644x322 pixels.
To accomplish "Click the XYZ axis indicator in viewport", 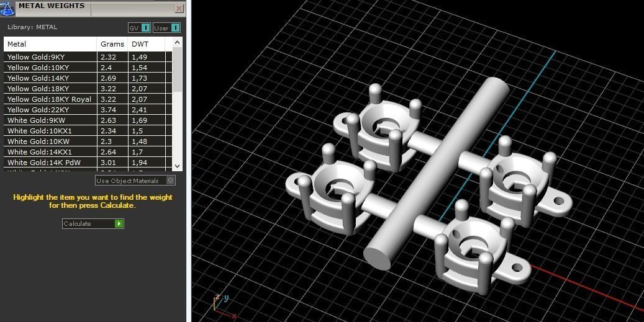I will click(224, 306).
